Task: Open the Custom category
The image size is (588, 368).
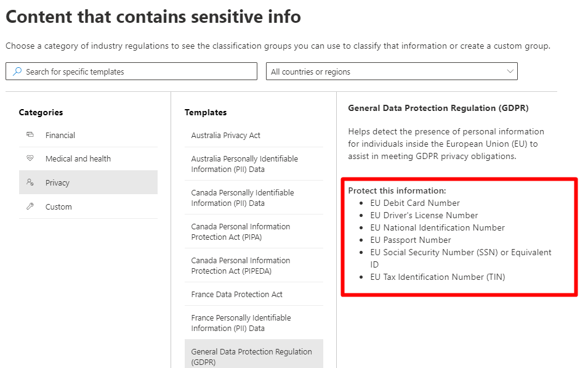Action: [x=58, y=206]
